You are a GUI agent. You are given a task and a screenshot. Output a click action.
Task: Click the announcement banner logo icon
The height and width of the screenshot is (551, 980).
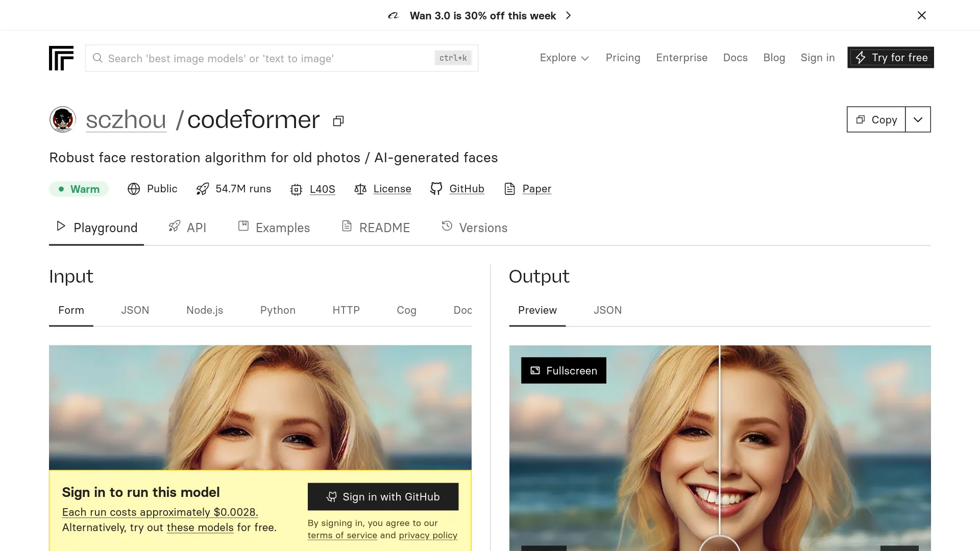click(393, 16)
